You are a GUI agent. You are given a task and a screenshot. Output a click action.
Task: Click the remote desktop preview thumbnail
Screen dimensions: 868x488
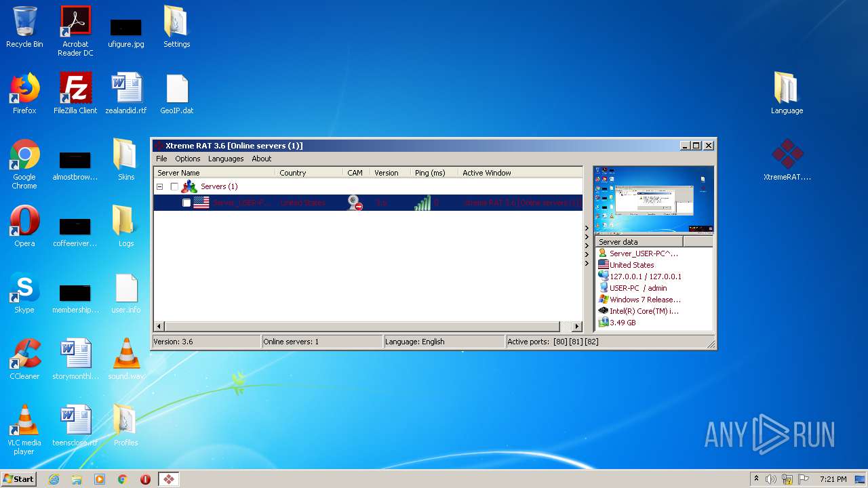tap(654, 200)
